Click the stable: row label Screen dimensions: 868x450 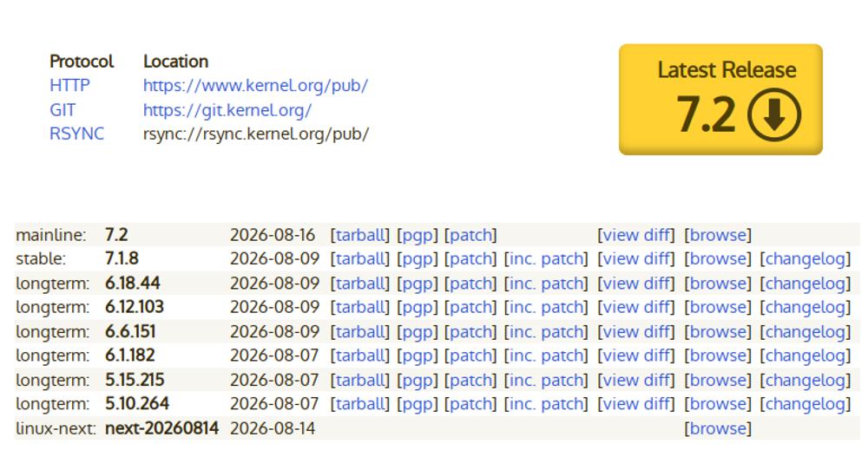pos(41,258)
